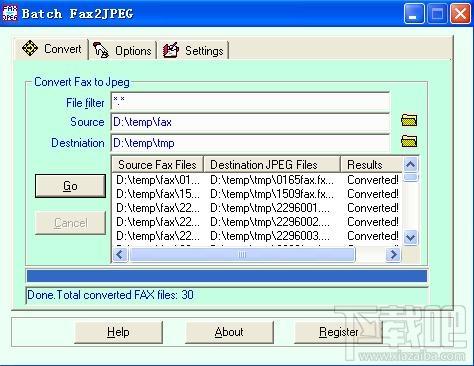Viewport: 474px width, 366px height.
Task: Open the Options tab
Action: 123,51
